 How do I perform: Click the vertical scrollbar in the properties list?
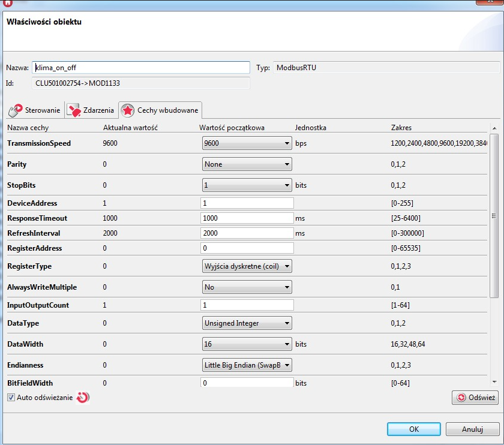pyautogui.click(x=494, y=216)
